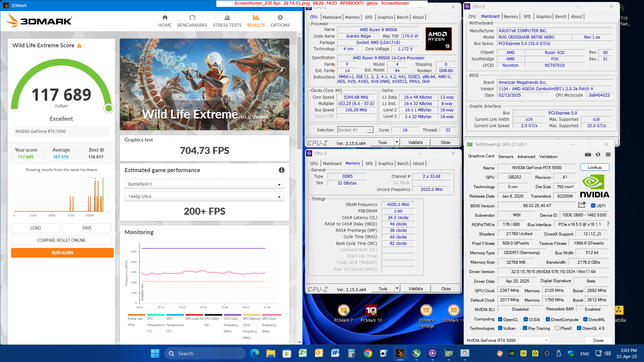Click the Frame rate legend color bar
The image size is (644, 362).
(x=136, y=315)
